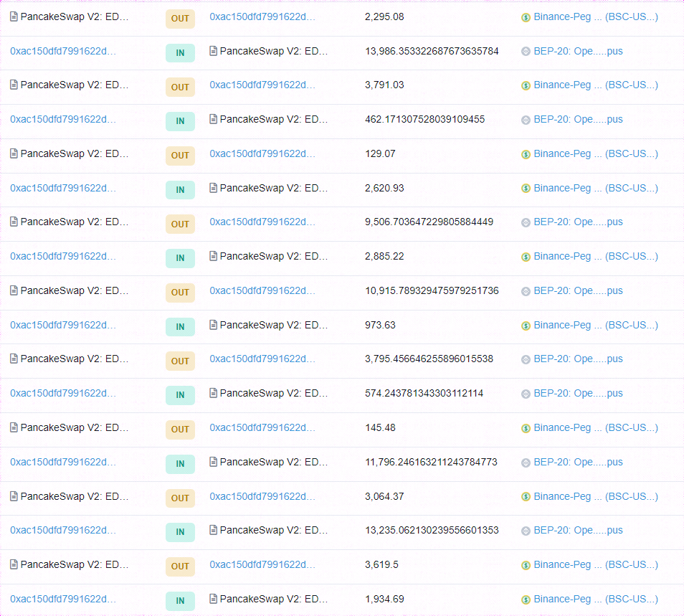Click the Binance-Peg token icon in the 1,934.69 row
Image resolution: width=684 pixels, height=616 pixels.
coord(526,600)
